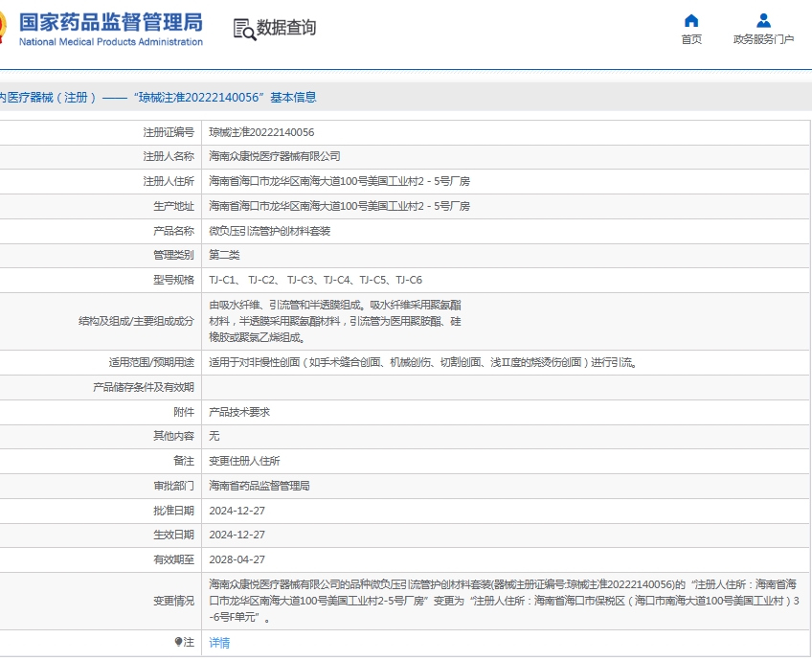The image size is (812, 661).
Task: Click the 国家药品监督管理局 logo title
Action: click(x=111, y=23)
